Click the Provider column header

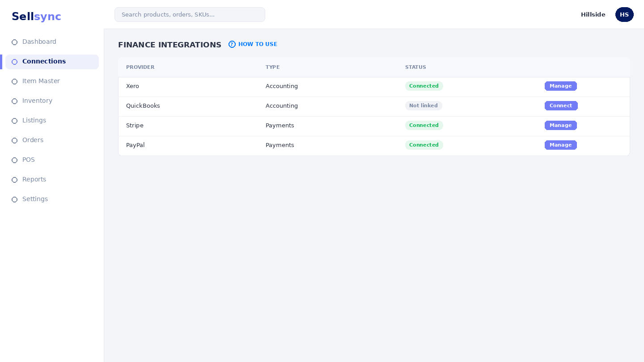140,67
